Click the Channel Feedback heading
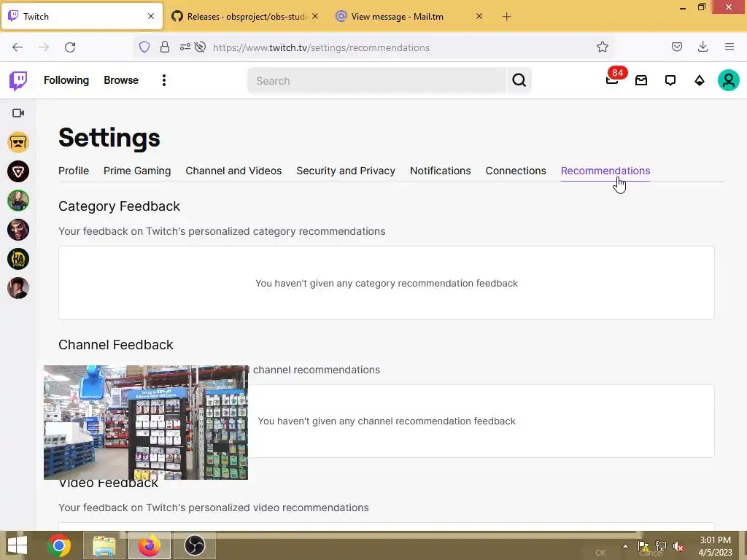747x560 pixels. 116,345
